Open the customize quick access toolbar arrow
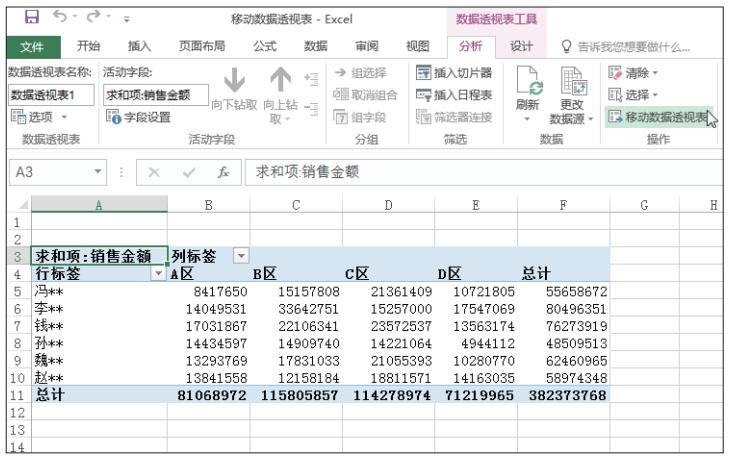Image resolution: width=732 pixels, height=461 pixels. 127,19
